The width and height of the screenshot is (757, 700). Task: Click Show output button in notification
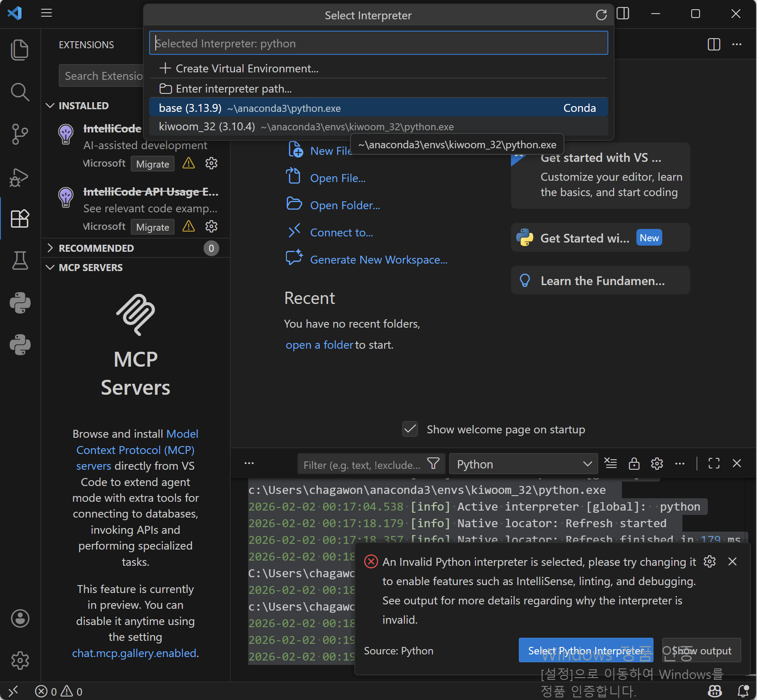[701, 650]
